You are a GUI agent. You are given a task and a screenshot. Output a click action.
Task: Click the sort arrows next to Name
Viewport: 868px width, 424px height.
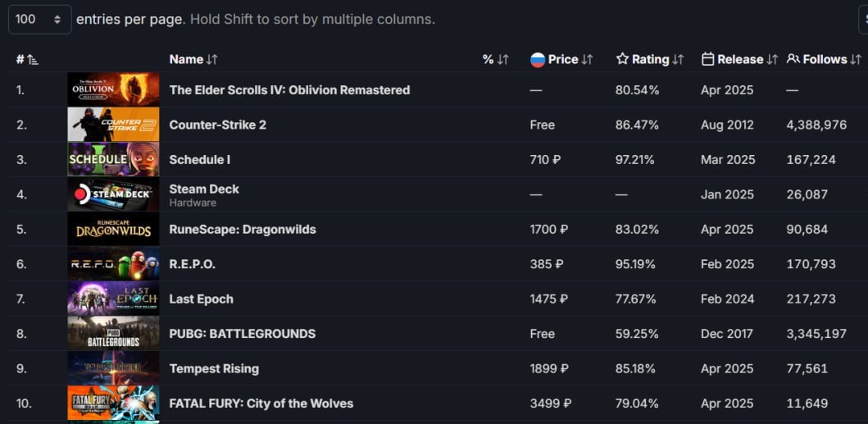(212, 59)
